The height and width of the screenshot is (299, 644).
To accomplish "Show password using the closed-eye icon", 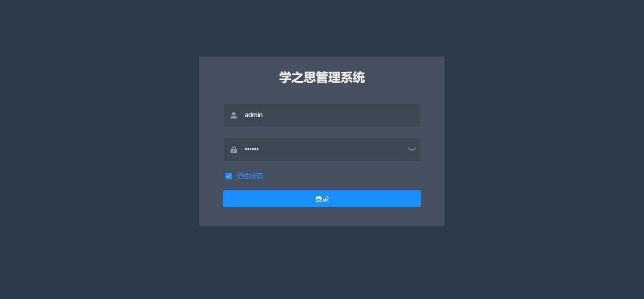I will (412, 149).
